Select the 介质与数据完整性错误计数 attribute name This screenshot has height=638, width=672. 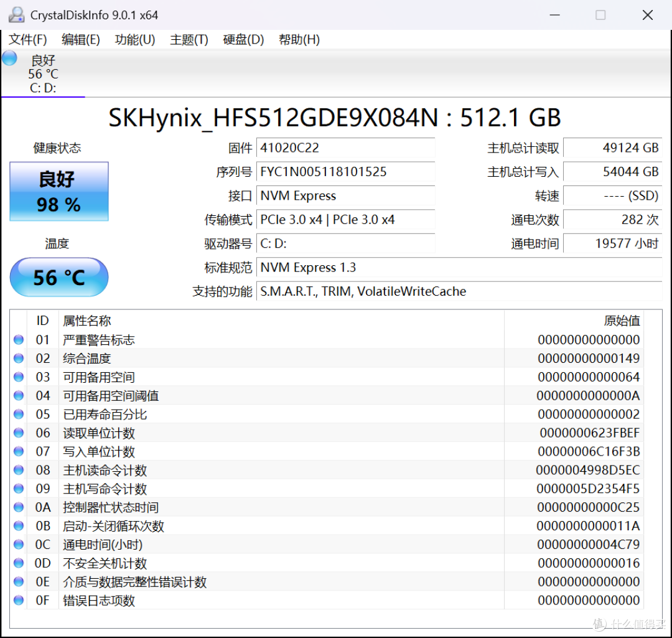(135, 582)
